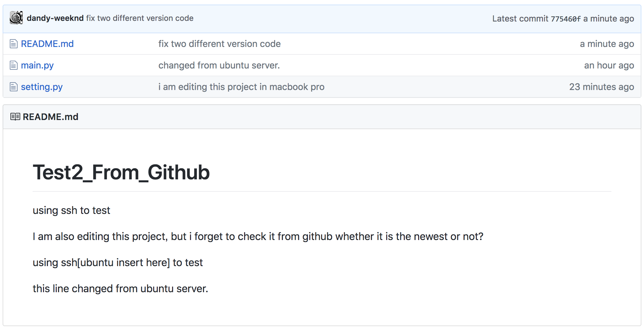Open commit 'i am editing this project in macbook pro'
Viewport: 644px width, 332px height.
point(241,87)
